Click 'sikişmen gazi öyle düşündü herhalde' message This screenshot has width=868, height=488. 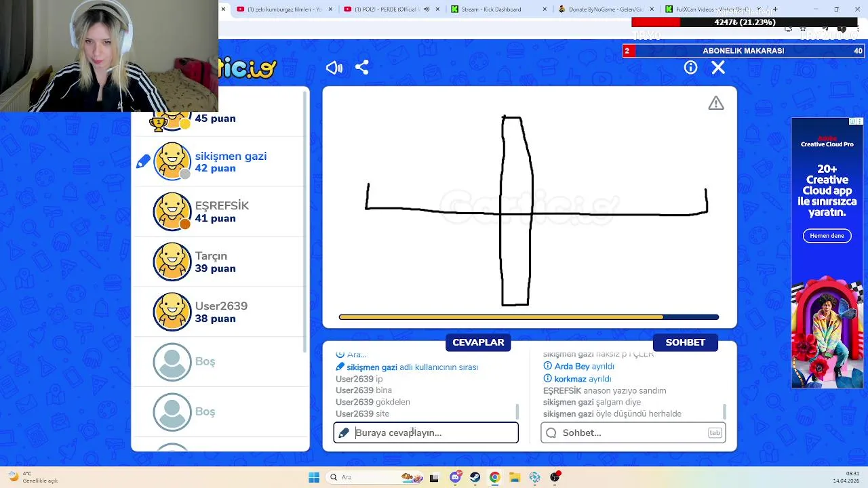tap(612, 413)
